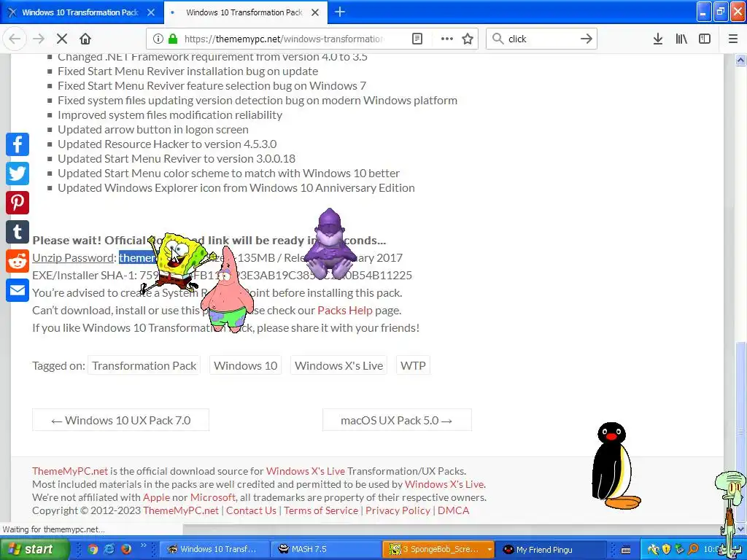Open the WTP tag
The height and width of the screenshot is (560, 747).
pyautogui.click(x=413, y=365)
